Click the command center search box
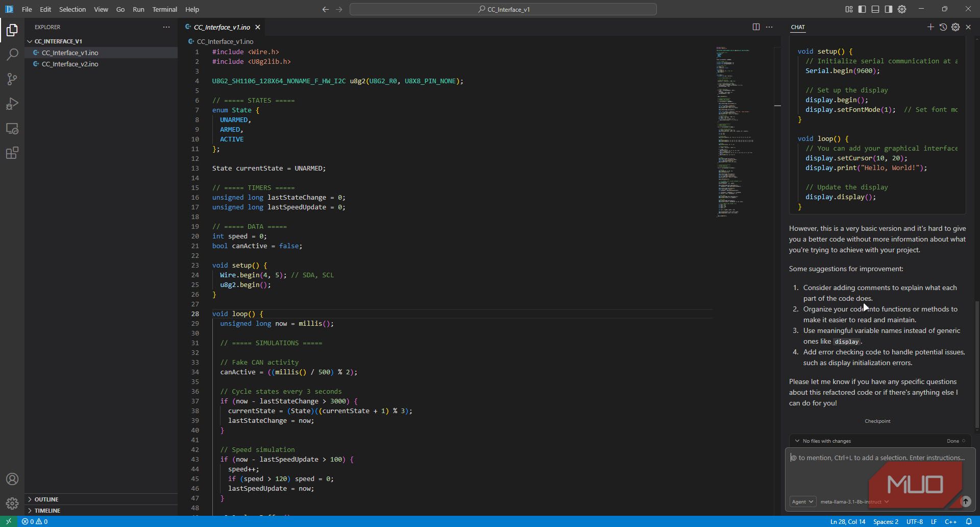The height and width of the screenshot is (527, 980). [x=503, y=9]
